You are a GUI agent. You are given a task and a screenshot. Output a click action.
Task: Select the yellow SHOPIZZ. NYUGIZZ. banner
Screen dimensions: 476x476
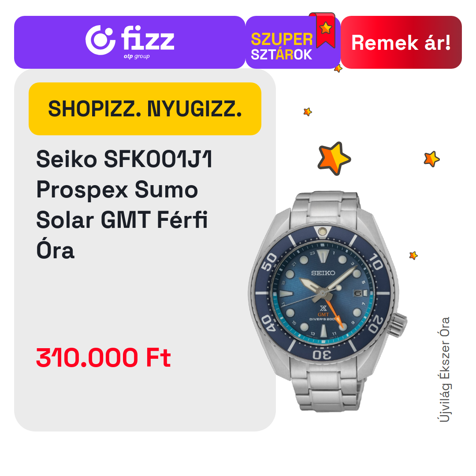coord(145,109)
